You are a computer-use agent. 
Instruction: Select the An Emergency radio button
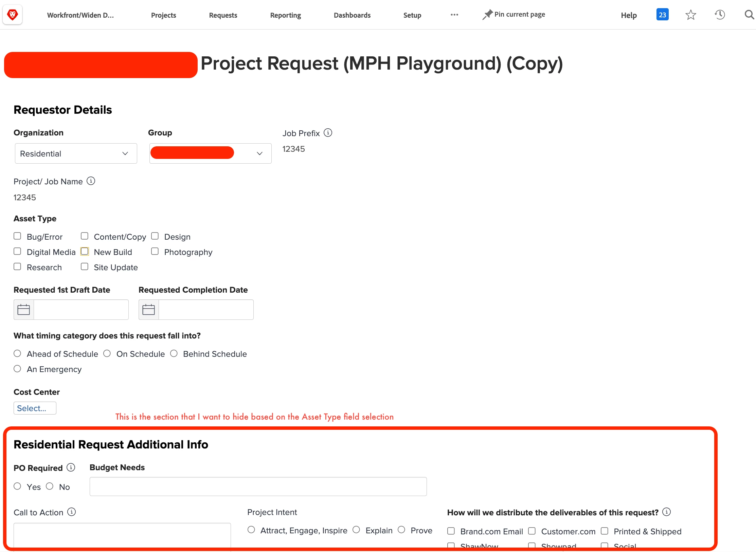coord(17,369)
